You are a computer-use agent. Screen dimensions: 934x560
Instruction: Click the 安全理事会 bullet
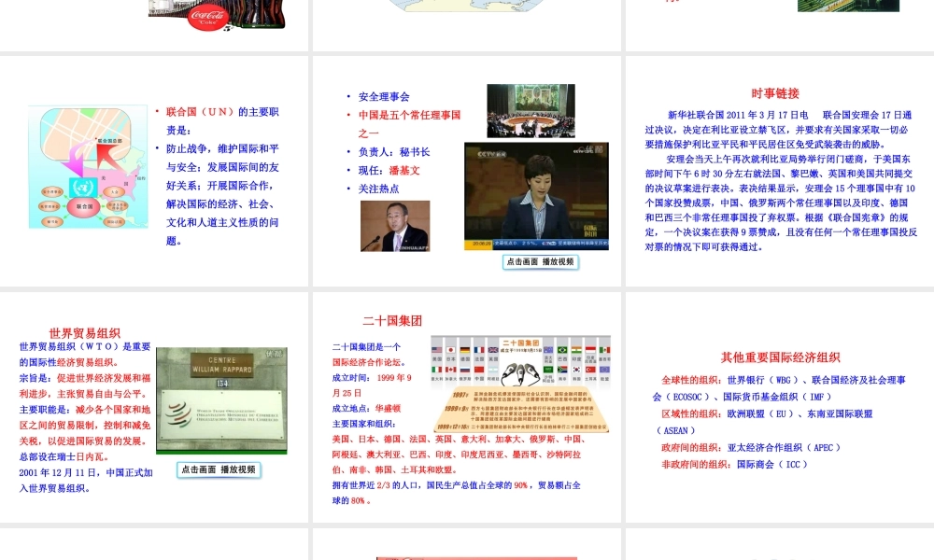tap(384, 97)
